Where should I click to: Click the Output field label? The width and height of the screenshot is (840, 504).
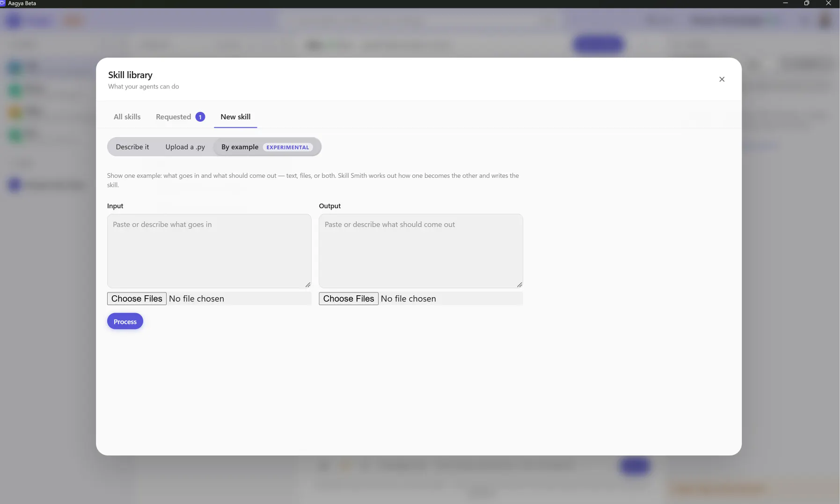[330, 206]
